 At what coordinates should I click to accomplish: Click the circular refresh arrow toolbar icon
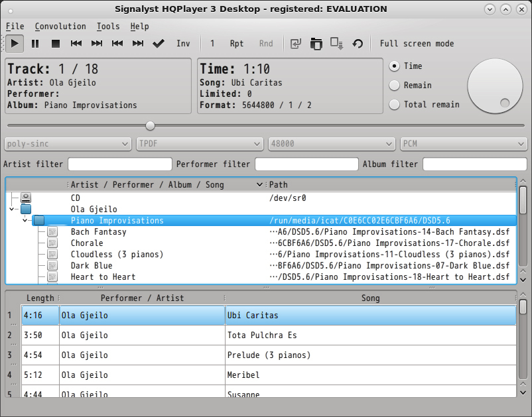point(358,44)
